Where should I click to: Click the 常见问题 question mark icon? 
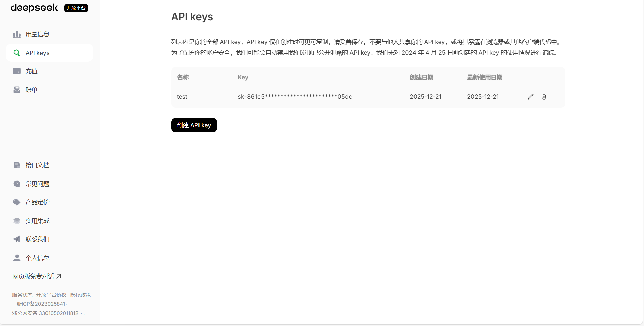(17, 184)
